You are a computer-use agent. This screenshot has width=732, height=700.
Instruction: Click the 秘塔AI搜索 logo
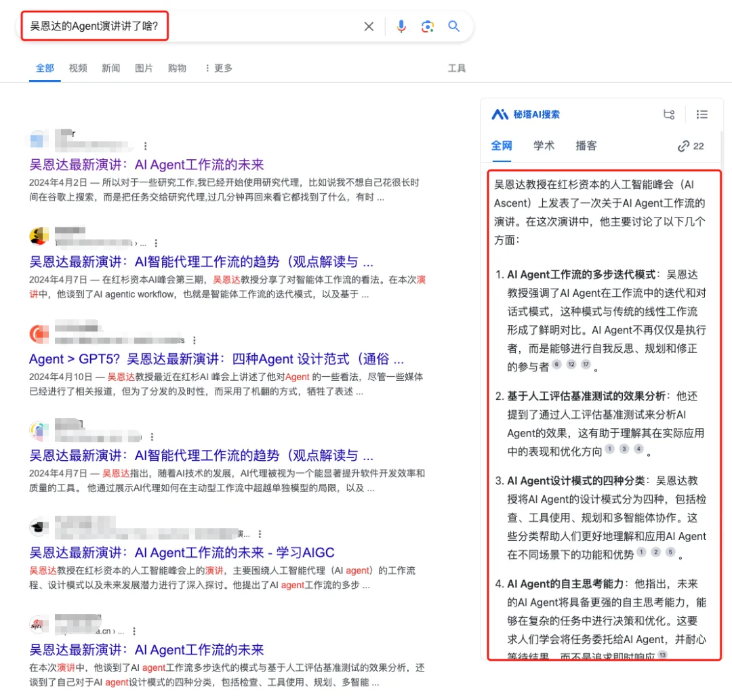525,115
